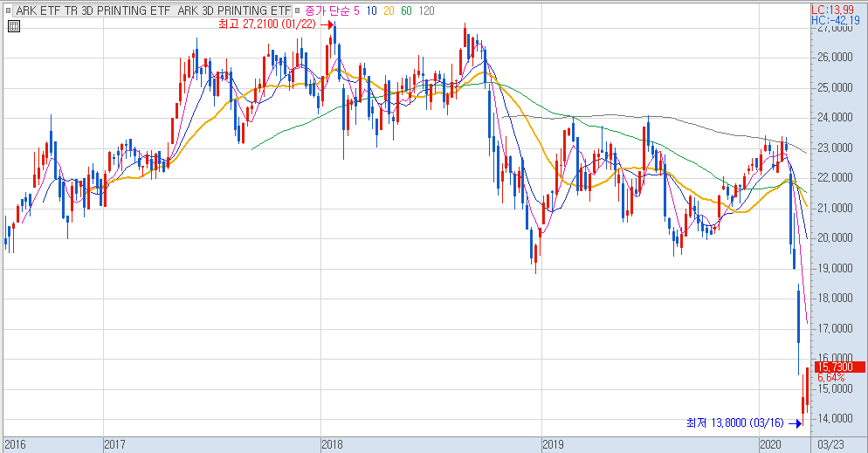The height and width of the screenshot is (453, 868).
Task: Click the 2019 year label on time axis
Action: pyautogui.click(x=553, y=444)
